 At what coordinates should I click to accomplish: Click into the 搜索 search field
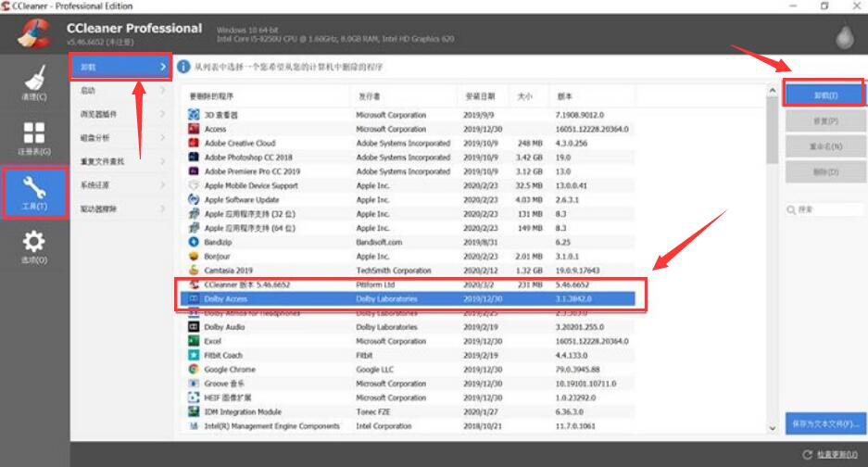pos(824,209)
